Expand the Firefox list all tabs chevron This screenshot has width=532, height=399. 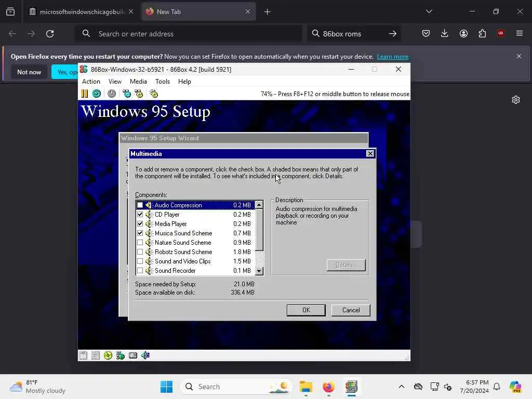(x=429, y=11)
